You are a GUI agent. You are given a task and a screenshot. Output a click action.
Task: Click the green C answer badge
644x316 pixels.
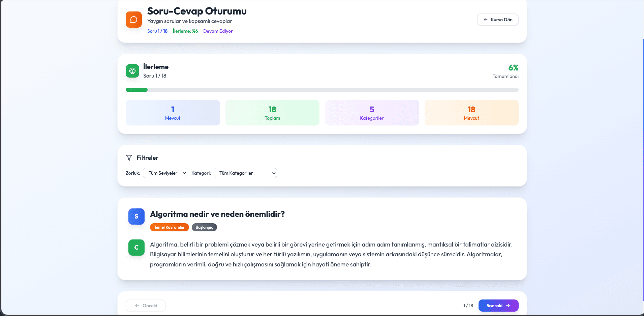click(x=136, y=248)
